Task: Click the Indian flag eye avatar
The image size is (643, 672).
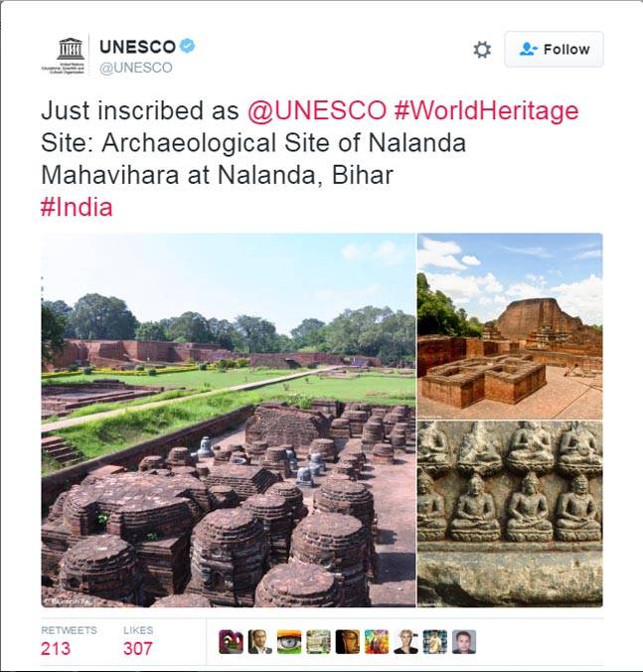Action: click(289, 641)
